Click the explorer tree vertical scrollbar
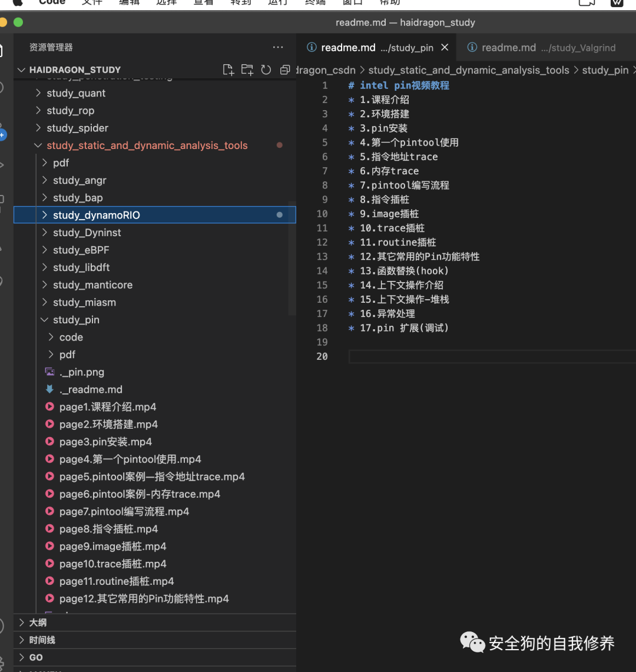 click(x=292, y=259)
